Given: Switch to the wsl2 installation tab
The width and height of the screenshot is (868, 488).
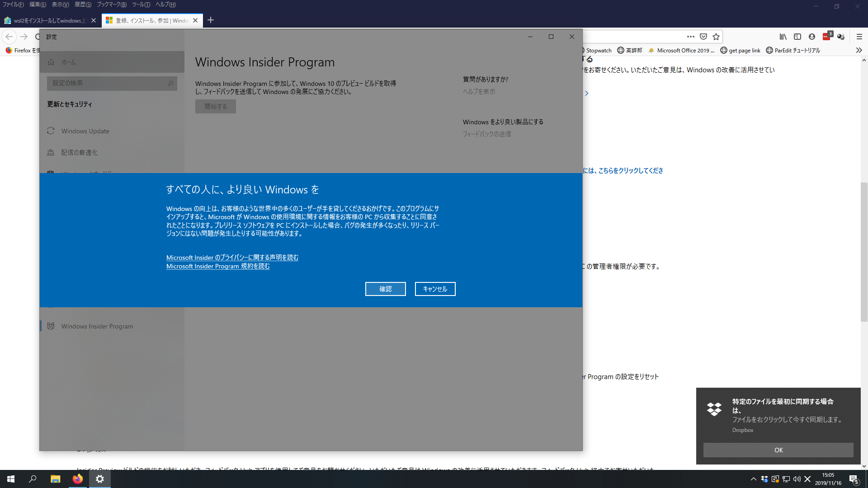Looking at the screenshot, I should (x=50, y=20).
